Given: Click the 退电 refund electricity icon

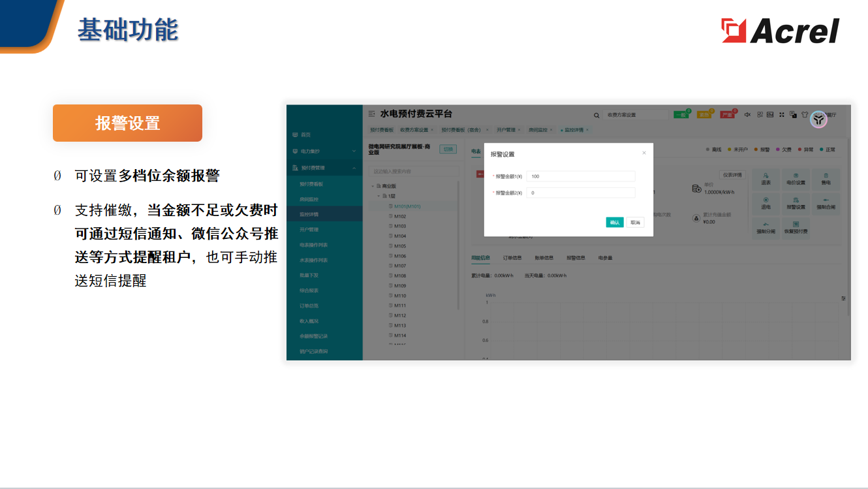Looking at the screenshot, I should (766, 204).
